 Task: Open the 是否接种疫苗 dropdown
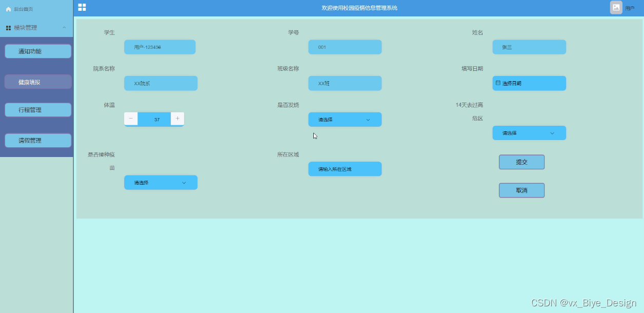(160, 183)
